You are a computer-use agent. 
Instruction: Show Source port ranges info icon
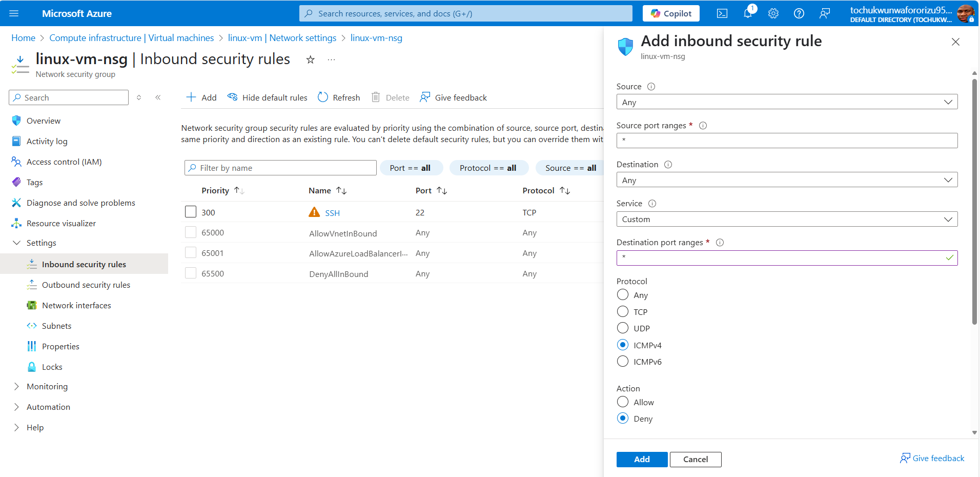pos(703,126)
